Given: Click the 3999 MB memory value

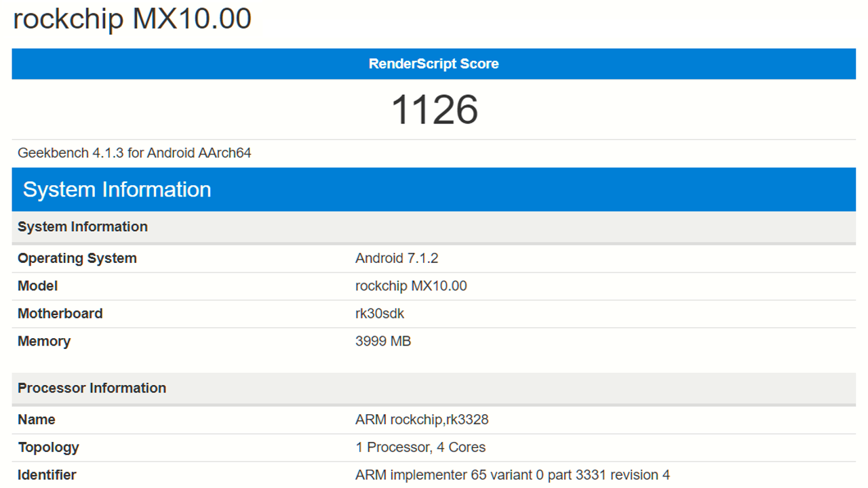Looking at the screenshot, I should pyautogui.click(x=383, y=342).
